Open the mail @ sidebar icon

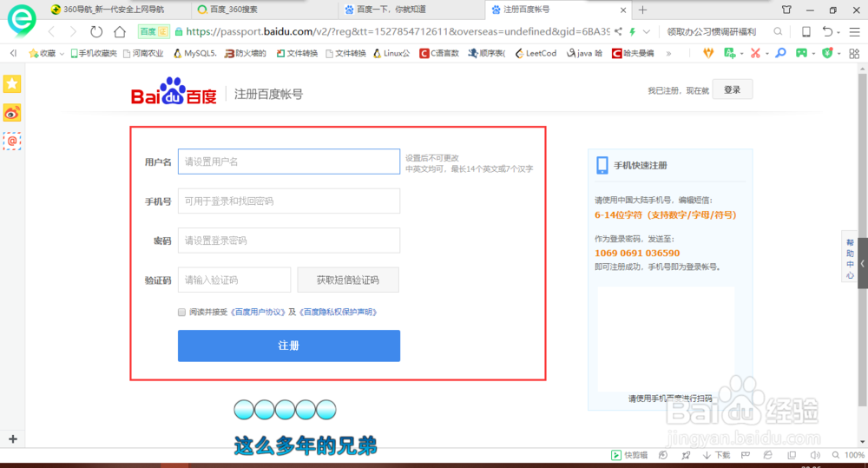click(x=12, y=142)
